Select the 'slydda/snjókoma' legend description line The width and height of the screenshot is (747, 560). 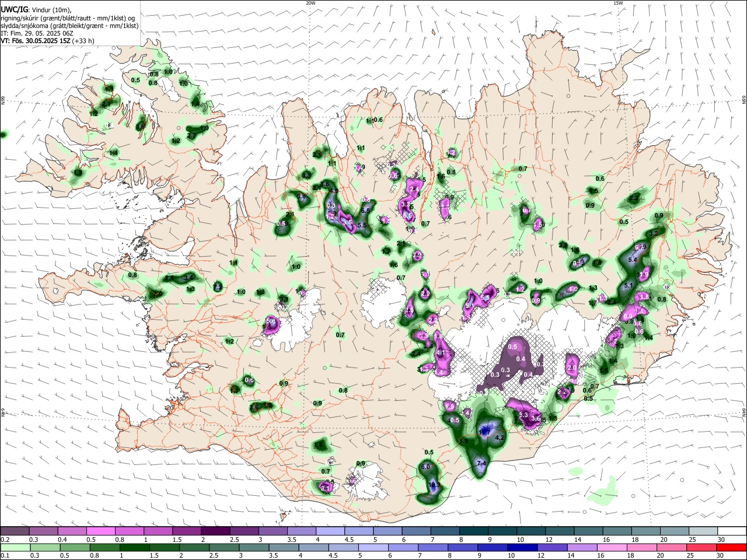click(69, 26)
